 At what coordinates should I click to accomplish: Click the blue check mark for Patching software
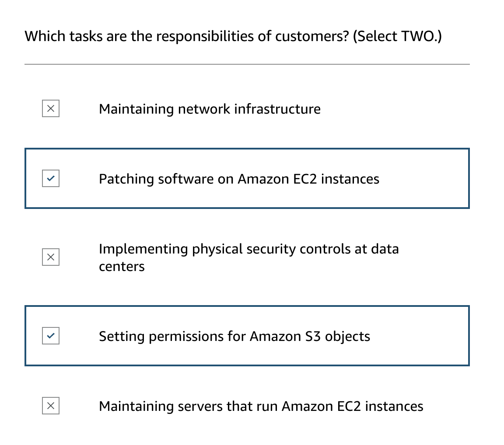51,178
